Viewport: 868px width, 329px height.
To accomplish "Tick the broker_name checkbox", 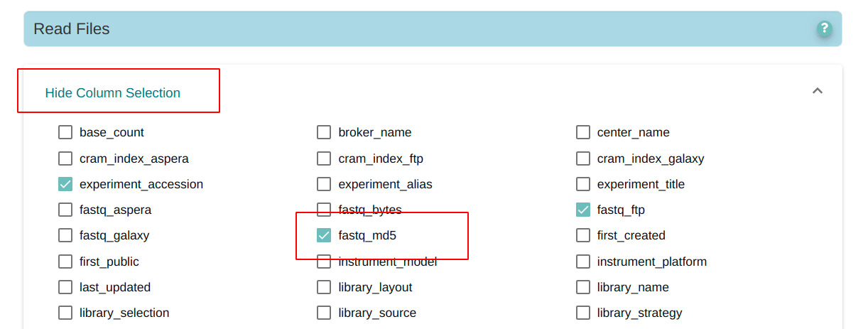I will point(324,132).
